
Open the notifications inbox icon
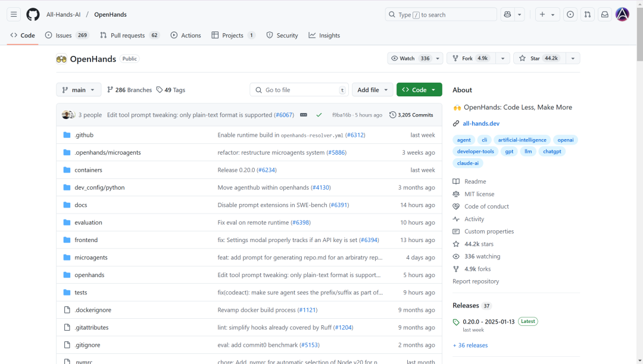tap(604, 14)
